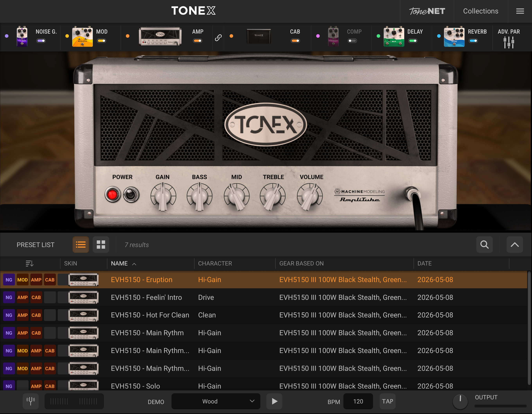532x414 pixels.
Task: Play the demo loop
Action: pyautogui.click(x=274, y=401)
